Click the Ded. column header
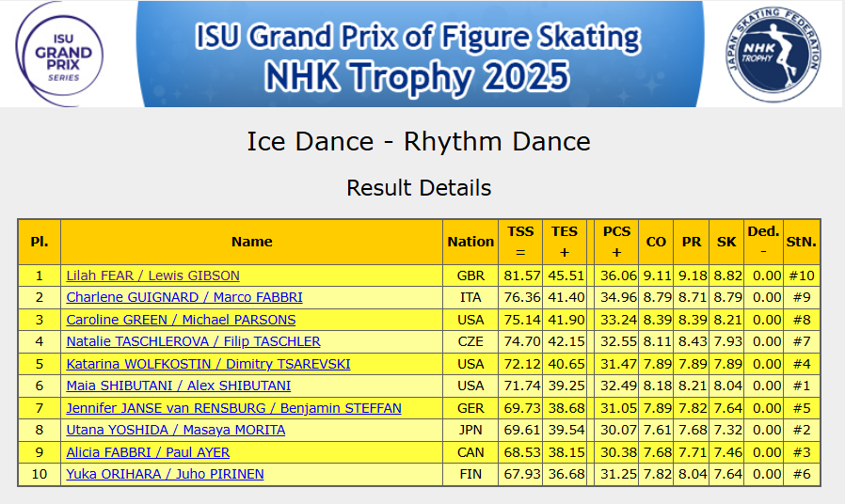 coord(762,242)
